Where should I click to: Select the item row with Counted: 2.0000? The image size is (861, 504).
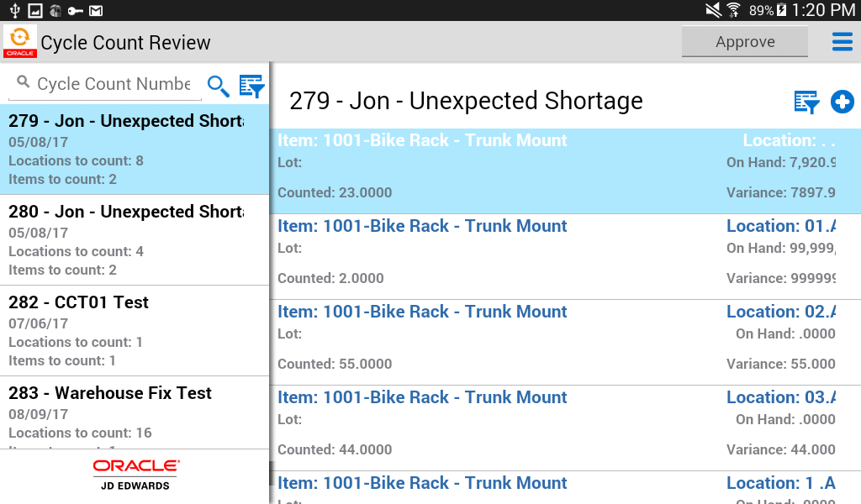[566, 257]
